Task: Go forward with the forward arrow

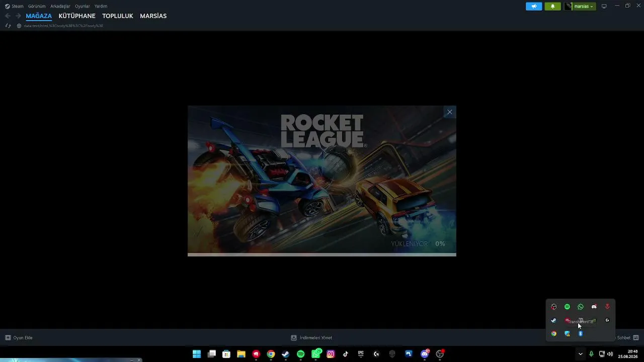Action: pyautogui.click(x=18, y=16)
